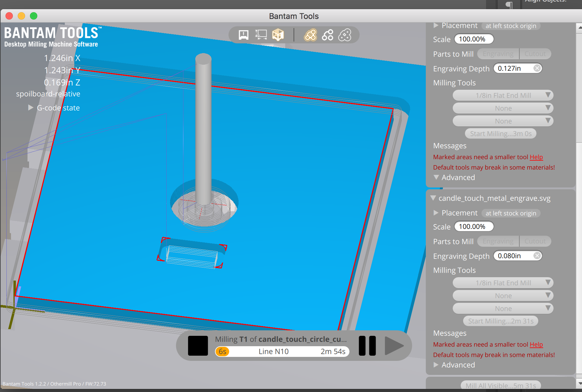Switch to the front machine view icon
Viewport: 582px width, 392px height.
tap(243, 35)
